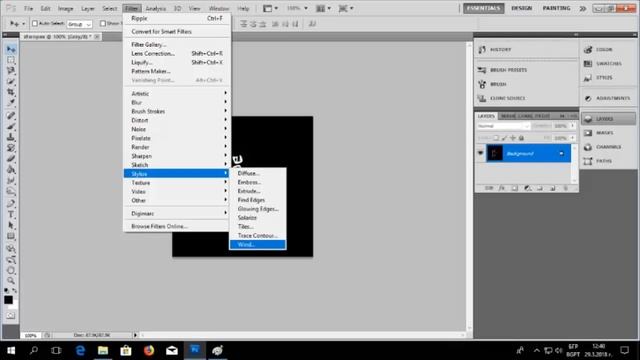Screen dimensions: 640x360
Task: Choose Emboss from Stylize submenu
Action: pos(258,182)
